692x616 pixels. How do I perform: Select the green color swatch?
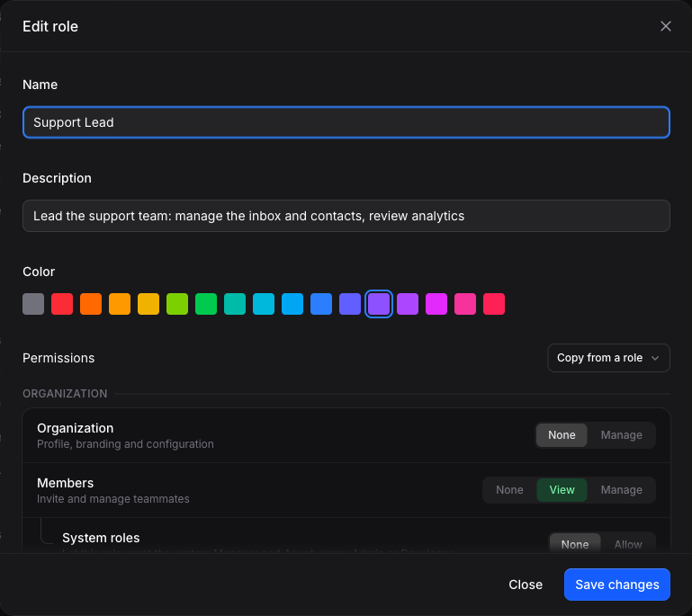(206, 304)
